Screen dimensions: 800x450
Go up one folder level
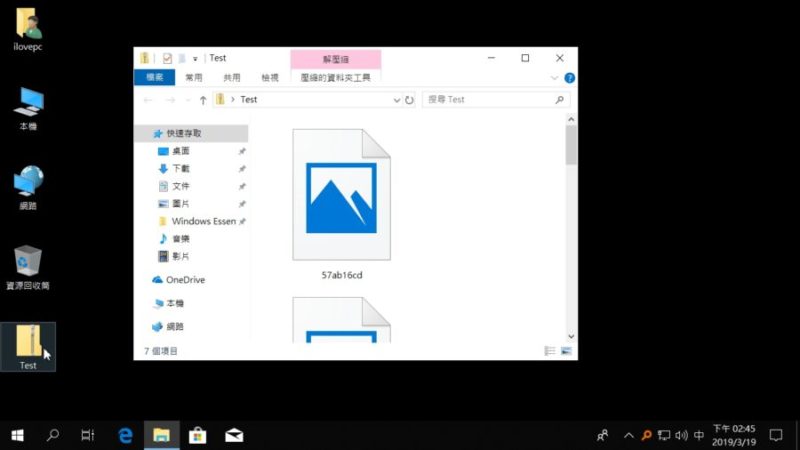203,100
